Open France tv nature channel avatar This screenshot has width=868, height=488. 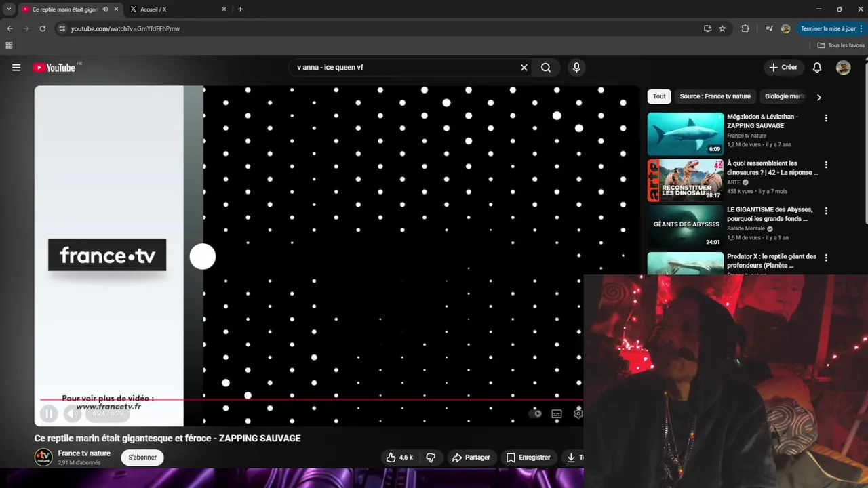[43, 457]
